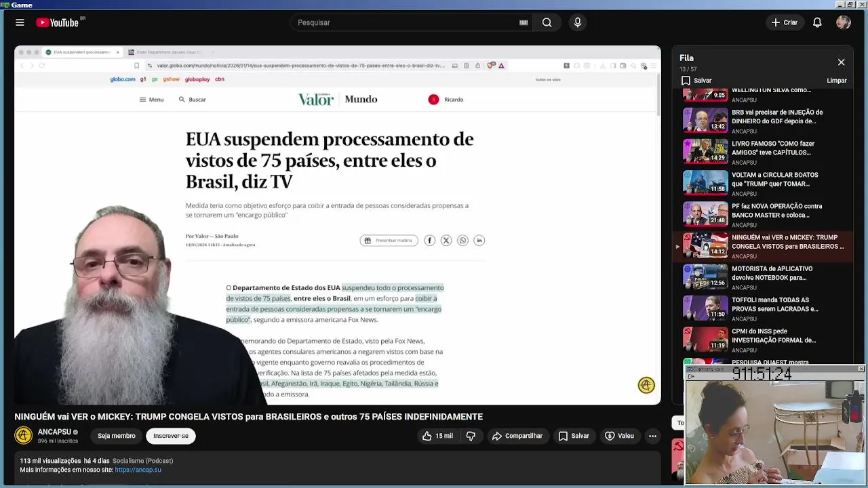The height and width of the screenshot is (488, 868).
Task: Open the ANCAPSU channel avatar
Action: pyautogui.click(x=24, y=436)
